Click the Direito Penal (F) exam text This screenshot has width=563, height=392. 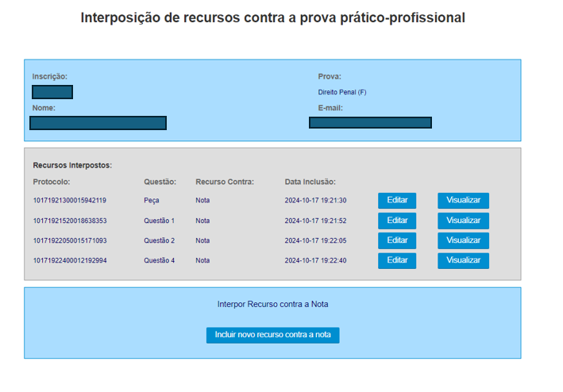tap(342, 92)
